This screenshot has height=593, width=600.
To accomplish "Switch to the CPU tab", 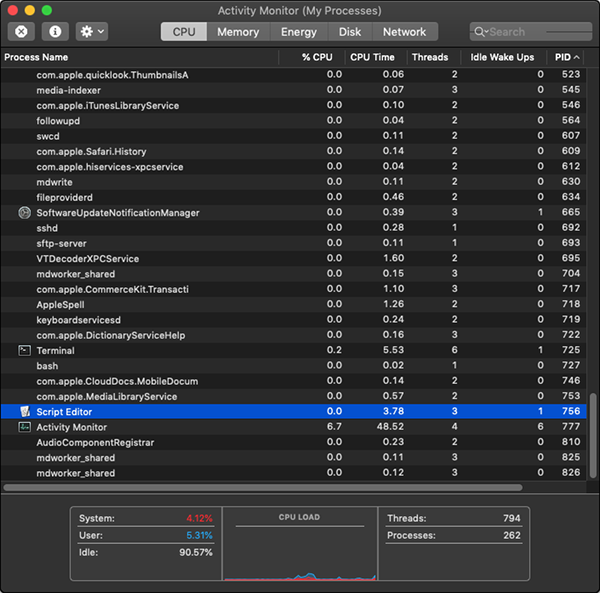I will pyautogui.click(x=184, y=32).
